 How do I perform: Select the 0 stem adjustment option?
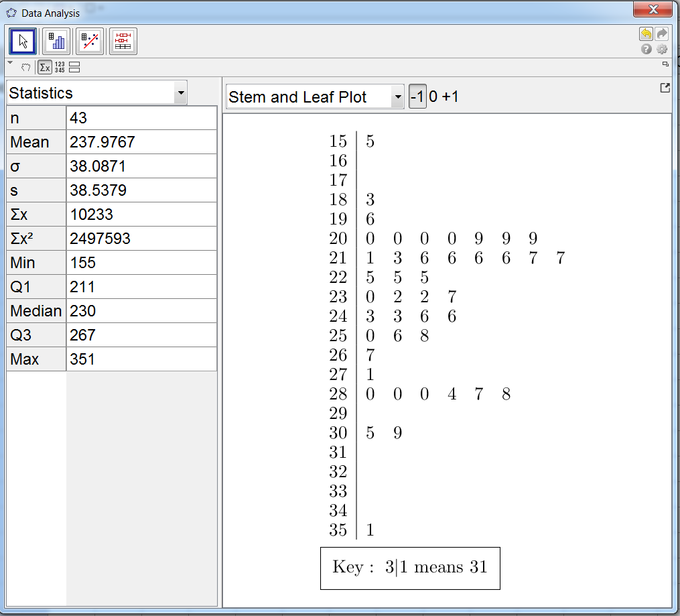(x=433, y=97)
